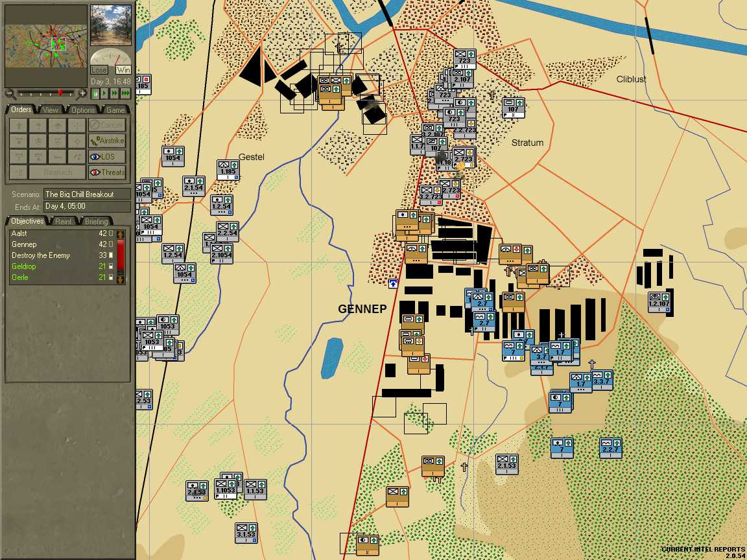Select the Destroy the Enemy objective
This screenshot has height=560, width=747.
(62, 255)
